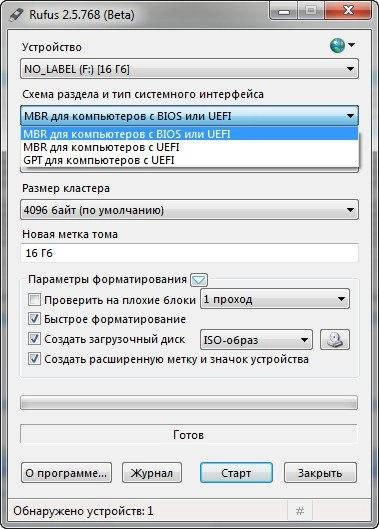The width and height of the screenshot is (379, 529).
Task: Open the Устройство device dropdown
Action: click(189, 69)
